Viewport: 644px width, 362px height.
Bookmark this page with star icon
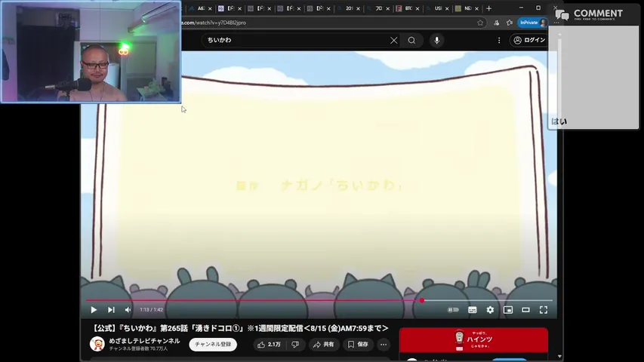coord(480,23)
